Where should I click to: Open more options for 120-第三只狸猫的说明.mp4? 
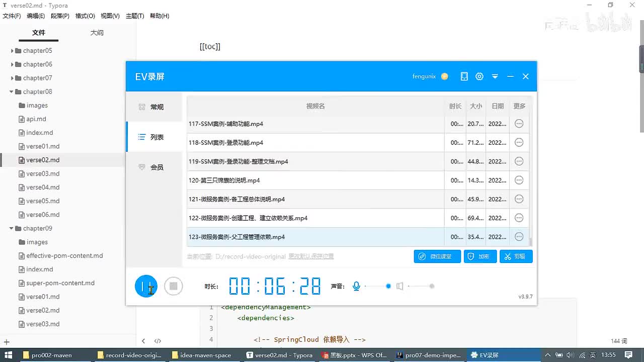click(519, 180)
